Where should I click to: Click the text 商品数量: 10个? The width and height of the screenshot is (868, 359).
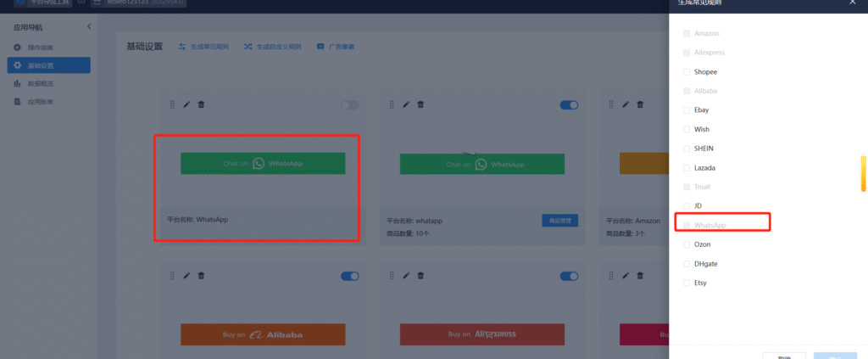tap(408, 233)
